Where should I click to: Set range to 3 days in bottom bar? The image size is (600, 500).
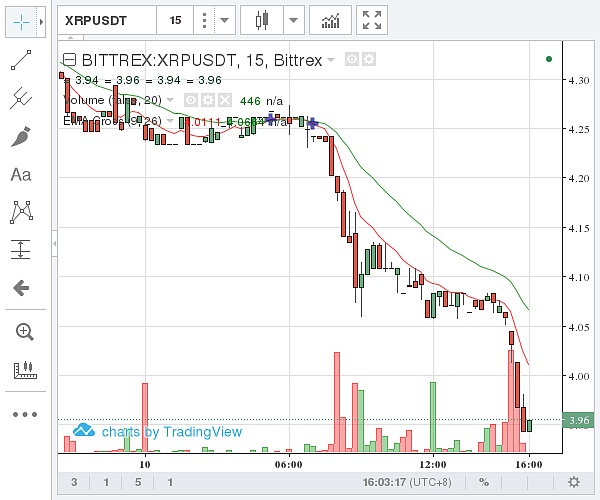pos(75,482)
